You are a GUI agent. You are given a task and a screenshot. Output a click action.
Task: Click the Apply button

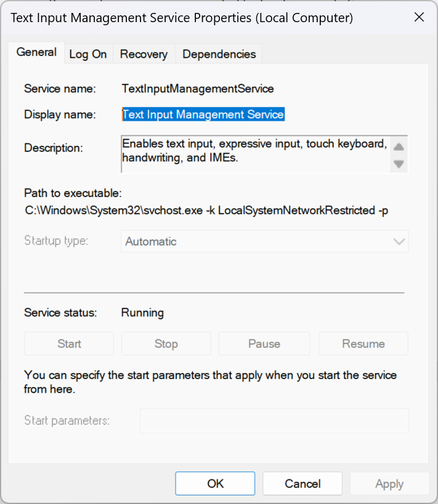click(389, 484)
